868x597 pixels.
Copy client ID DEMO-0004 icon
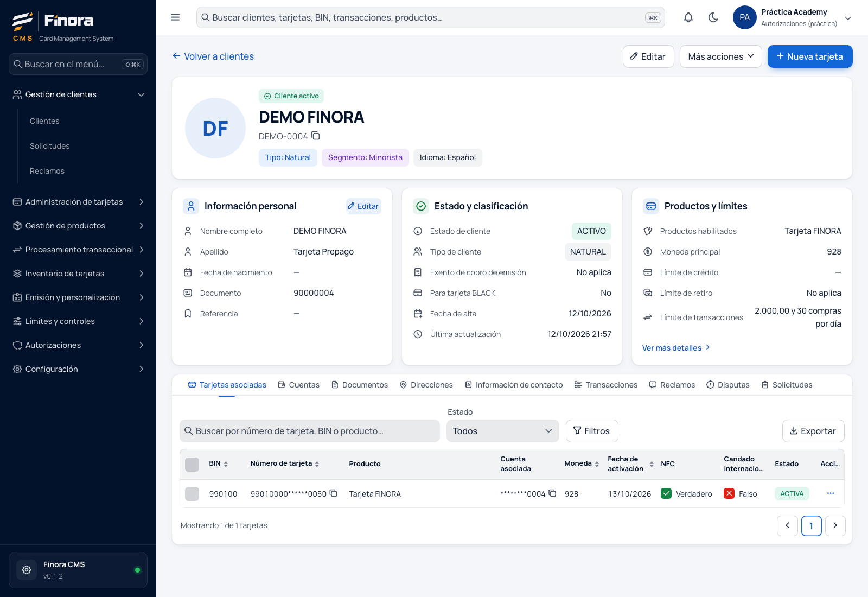(x=316, y=136)
